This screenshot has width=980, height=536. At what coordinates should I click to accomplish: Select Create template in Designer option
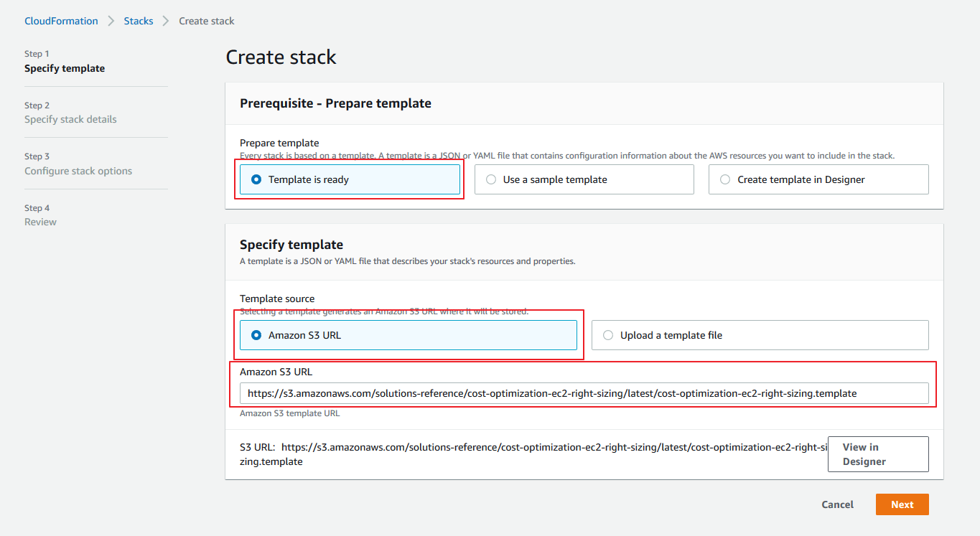point(725,179)
